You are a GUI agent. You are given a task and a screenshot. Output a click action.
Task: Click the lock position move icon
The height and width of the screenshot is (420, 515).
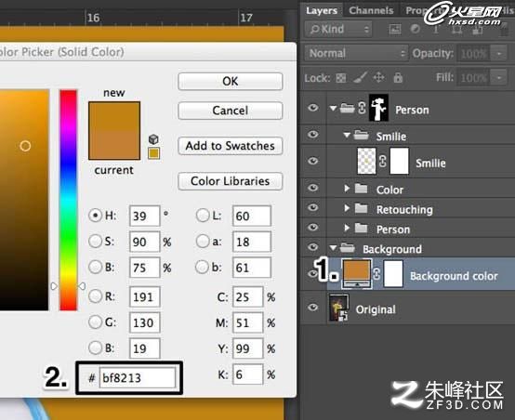click(x=378, y=78)
